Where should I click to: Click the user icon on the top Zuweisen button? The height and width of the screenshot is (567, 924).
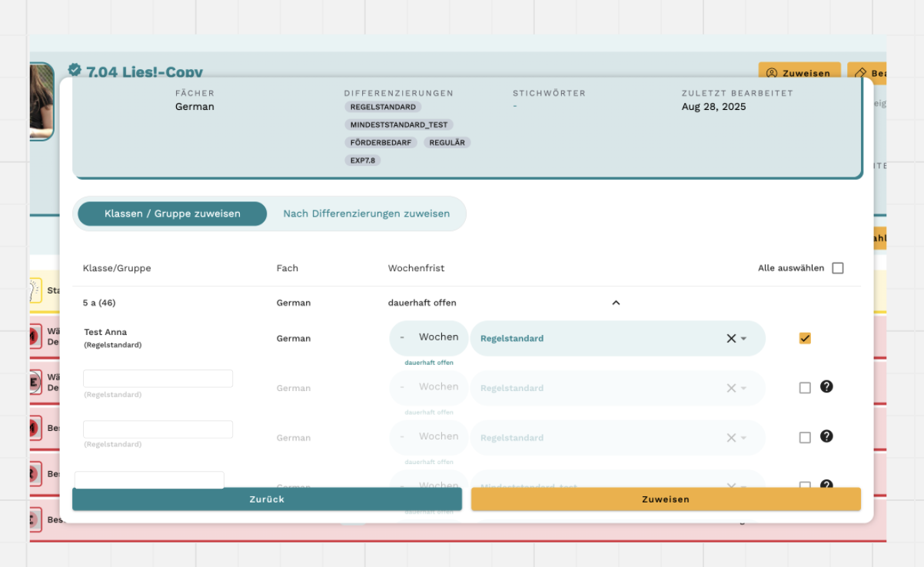click(772, 73)
